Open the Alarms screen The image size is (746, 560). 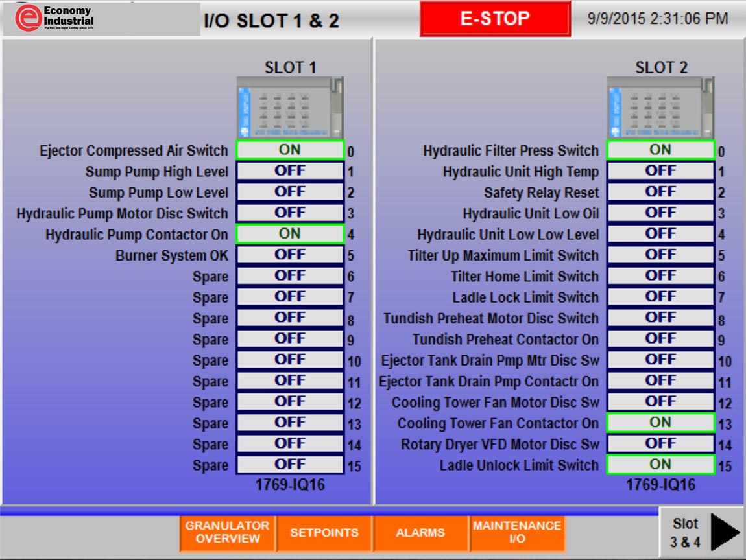click(x=420, y=532)
